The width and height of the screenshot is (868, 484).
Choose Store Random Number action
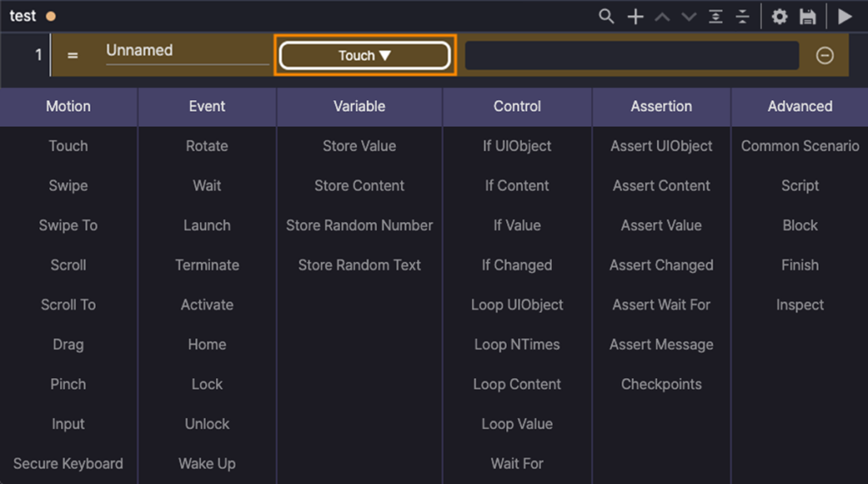359,225
